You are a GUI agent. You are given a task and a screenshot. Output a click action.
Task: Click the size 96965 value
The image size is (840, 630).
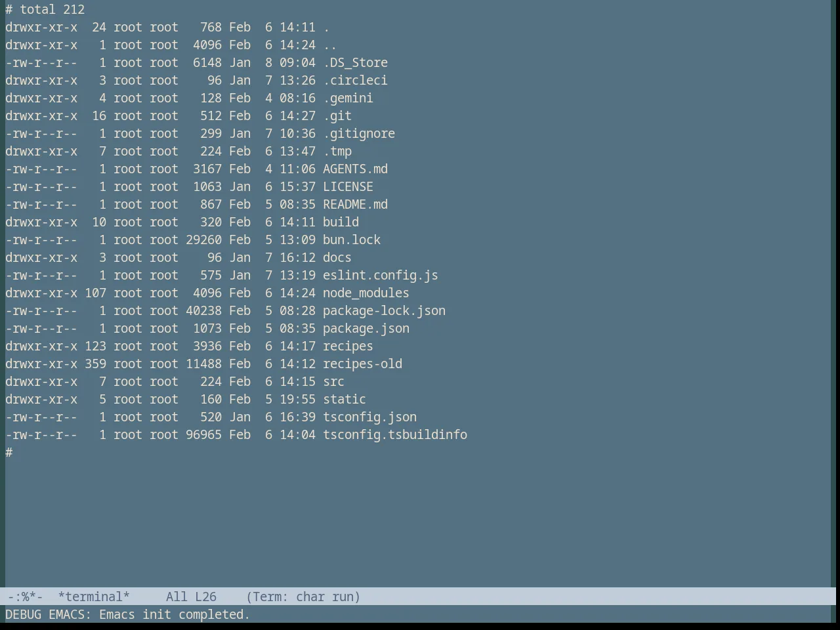[203, 435]
